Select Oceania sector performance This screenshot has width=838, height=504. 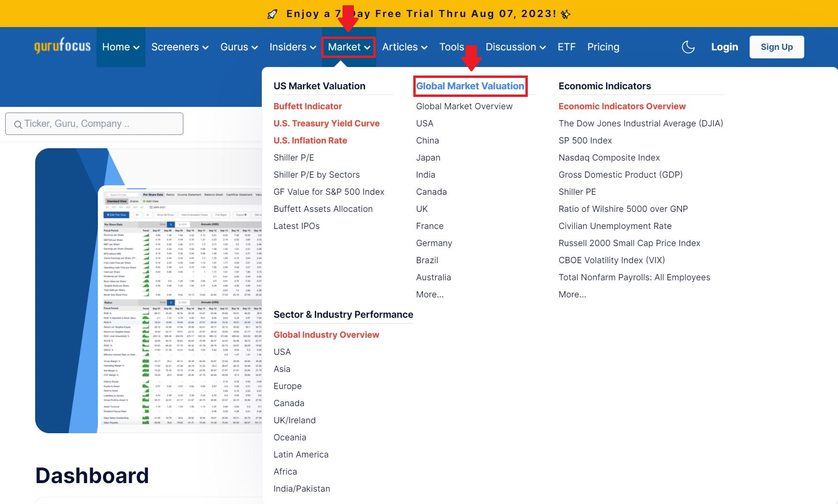point(290,437)
